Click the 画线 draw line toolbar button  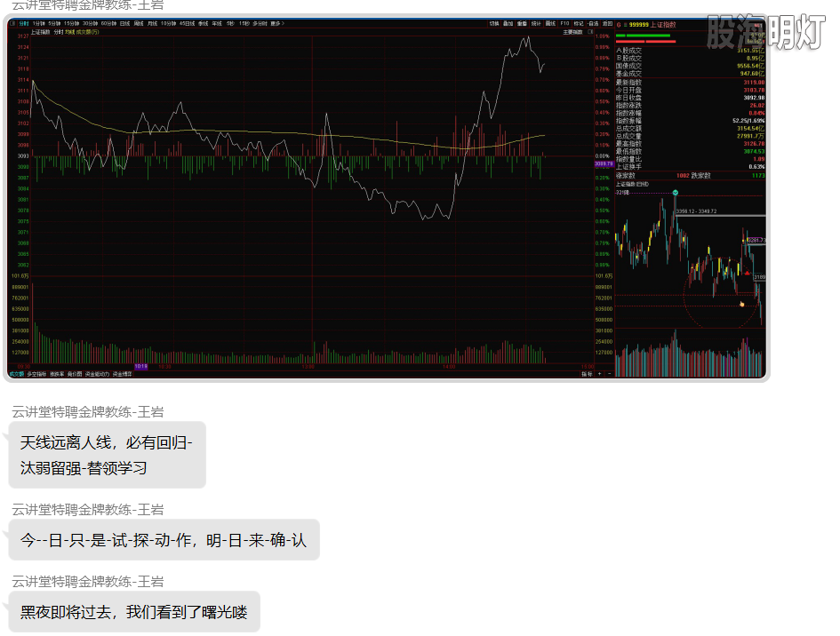(551, 24)
